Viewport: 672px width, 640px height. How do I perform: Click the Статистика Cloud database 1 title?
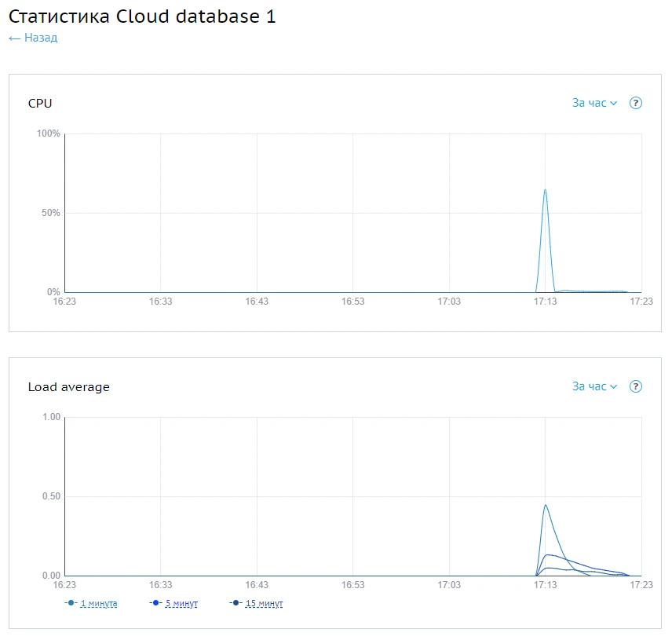(142, 16)
